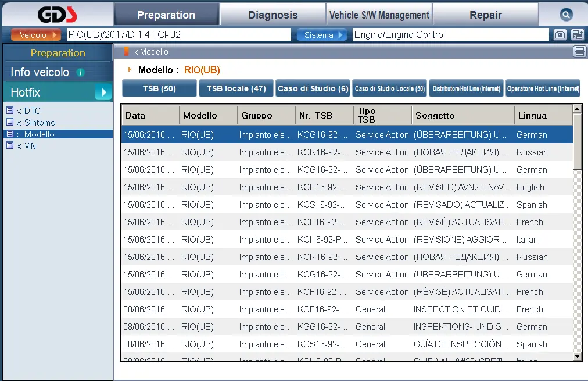Select the Spanish (REVISADO) ACTUALIZ row
Screen dimensions: 588x381
347,205
